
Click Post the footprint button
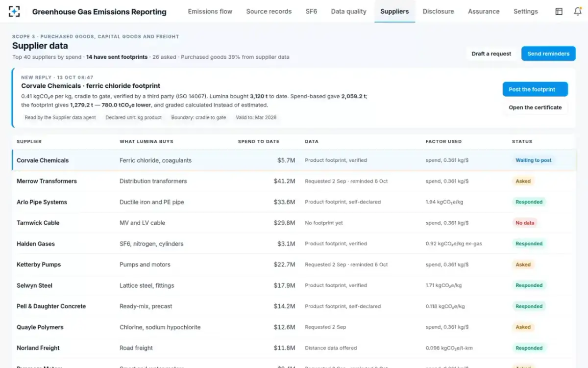535,89
